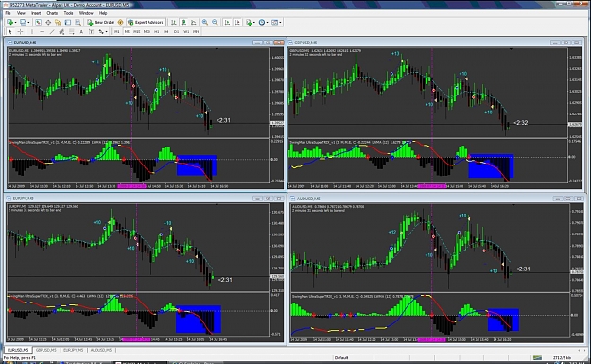Viewport: 591px width, 364px height.
Task: Launch the Strategy Tester icon
Action: pyautogui.click(x=78, y=23)
